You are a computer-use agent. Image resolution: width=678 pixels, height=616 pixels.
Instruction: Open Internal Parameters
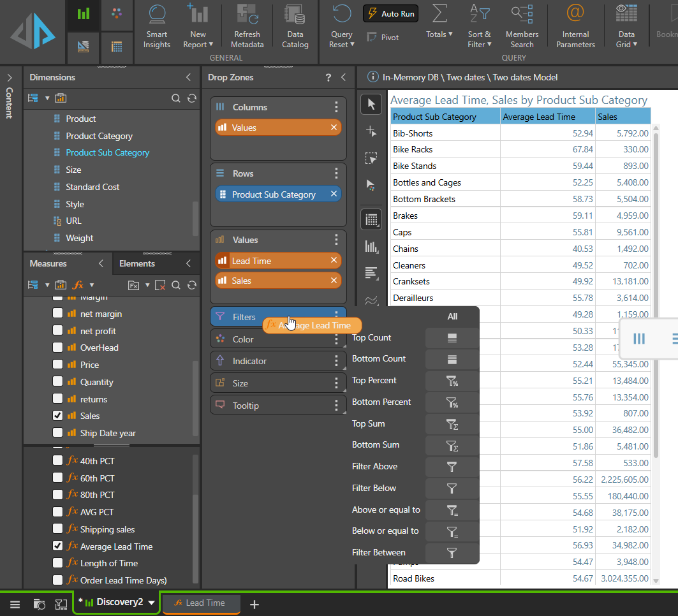(575, 26)
